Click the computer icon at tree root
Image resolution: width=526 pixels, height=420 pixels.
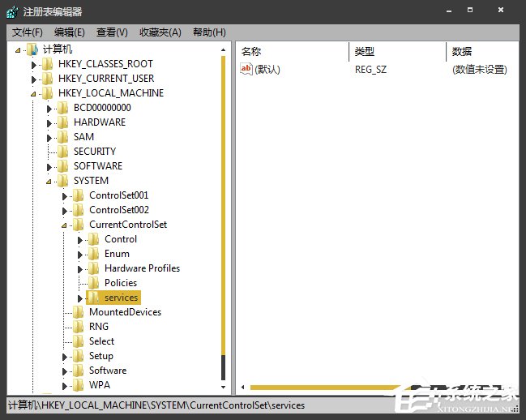pyautogui.click(x=32, y=49)
